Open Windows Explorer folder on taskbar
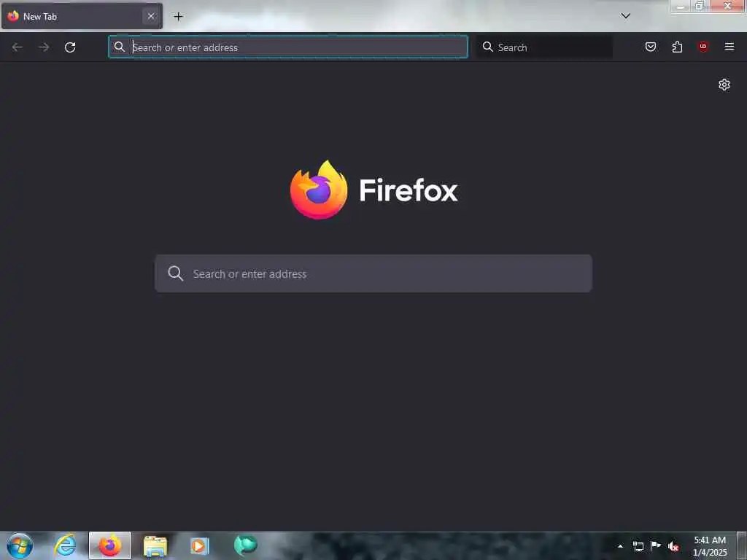Viewport: 747px width, 560px height. point(155,545)
